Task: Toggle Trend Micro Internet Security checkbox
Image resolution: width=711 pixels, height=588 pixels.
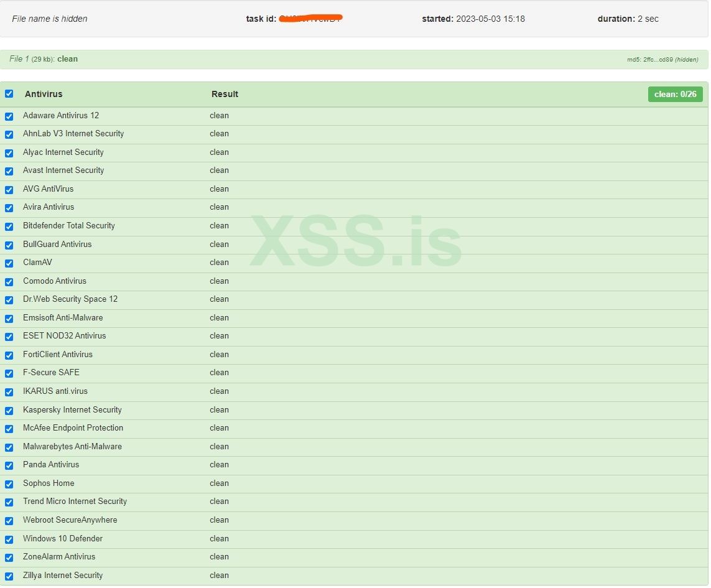Action: click(9, 503)
